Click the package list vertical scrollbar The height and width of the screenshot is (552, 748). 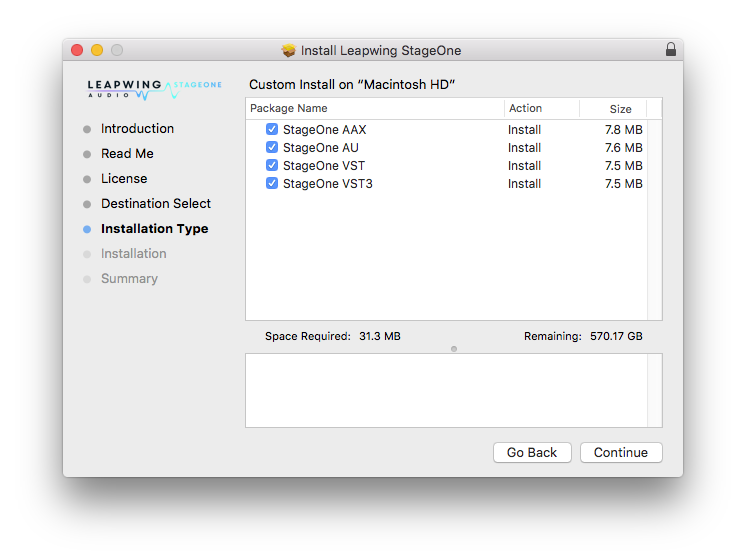click(x=654, y=220)
